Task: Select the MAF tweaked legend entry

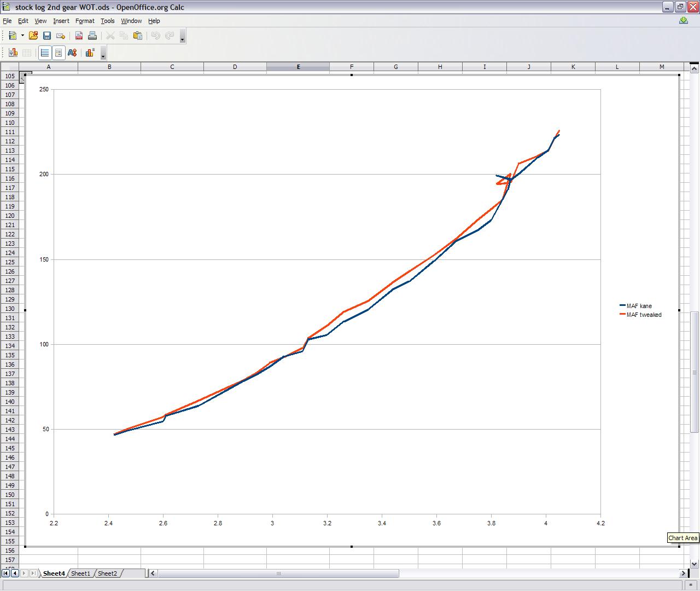Action: pos(640,315)
